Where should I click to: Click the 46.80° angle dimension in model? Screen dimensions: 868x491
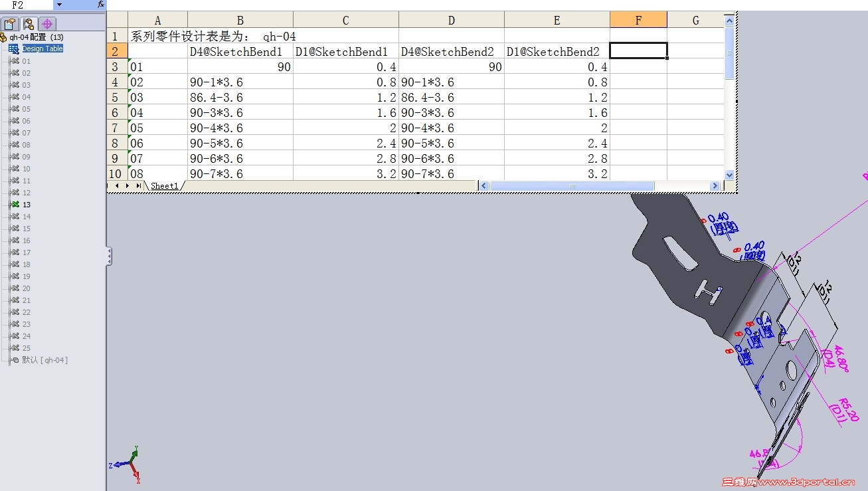point(841,359)
